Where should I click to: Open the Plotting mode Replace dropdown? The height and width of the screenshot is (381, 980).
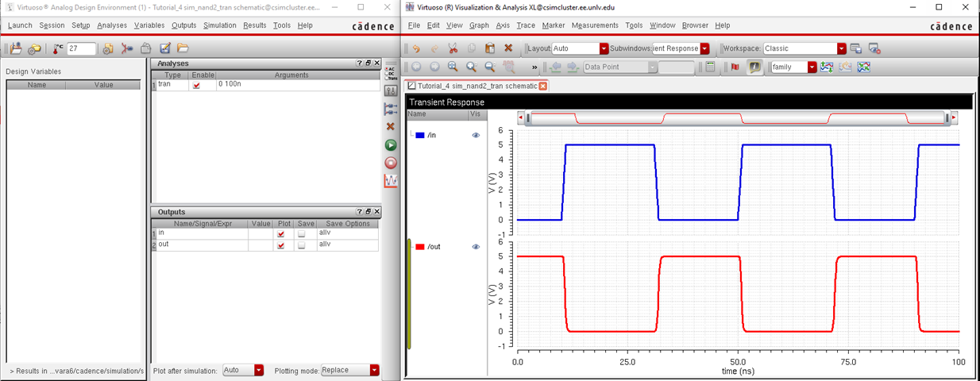pos(374,371)
